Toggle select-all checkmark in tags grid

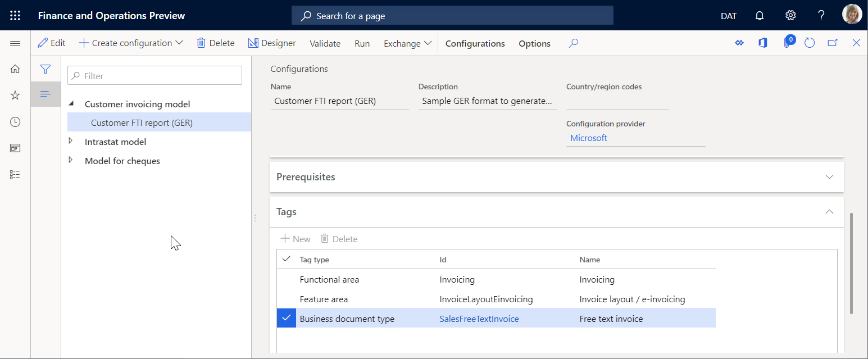(x=287, y=259)
